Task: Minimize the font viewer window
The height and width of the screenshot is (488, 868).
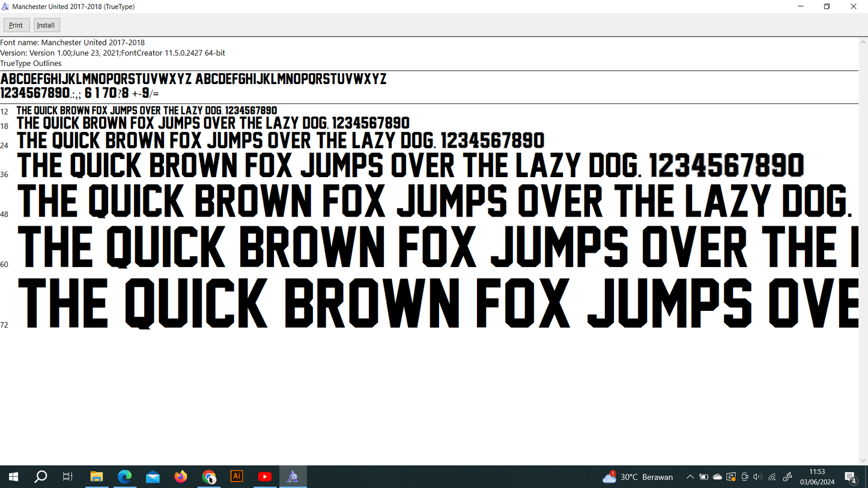Action: [800, 7]
